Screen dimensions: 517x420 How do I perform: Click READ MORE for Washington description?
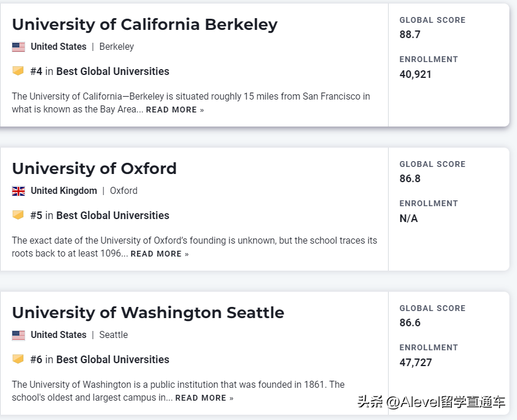pos(204,398)
